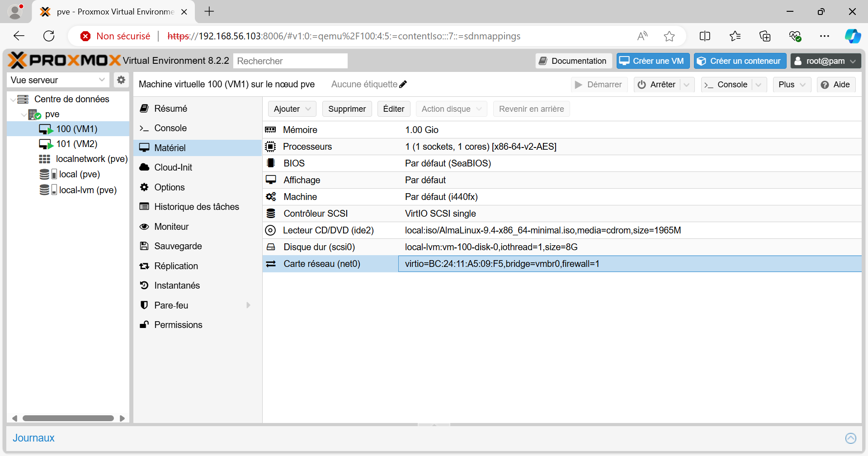Add page to favorites star
This screenshot has height=456, width=868.
point(670,36)
